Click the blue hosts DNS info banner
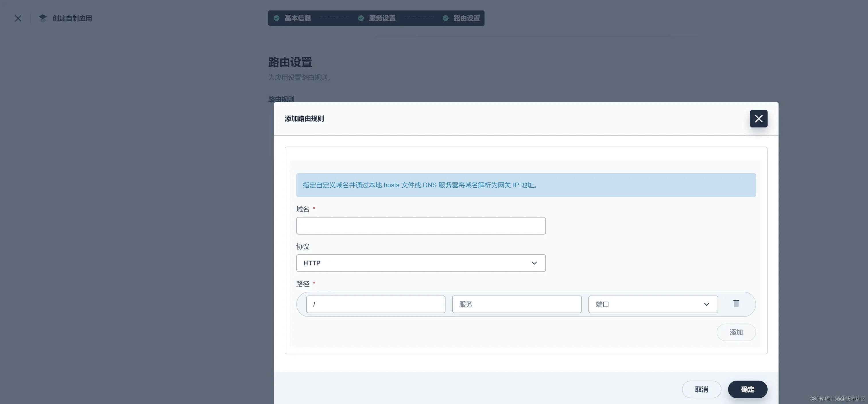This screenshot has height=404, width=868. (x=526, y=185)
